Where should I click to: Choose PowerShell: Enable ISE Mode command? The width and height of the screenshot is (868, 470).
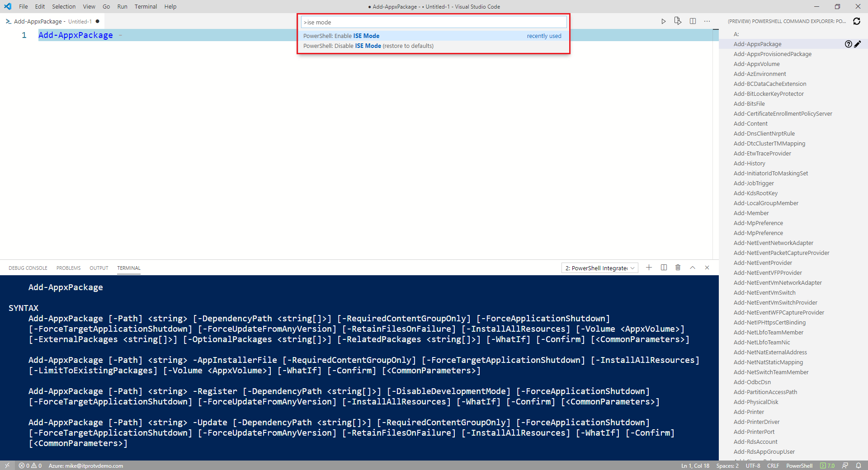[433, 36]
